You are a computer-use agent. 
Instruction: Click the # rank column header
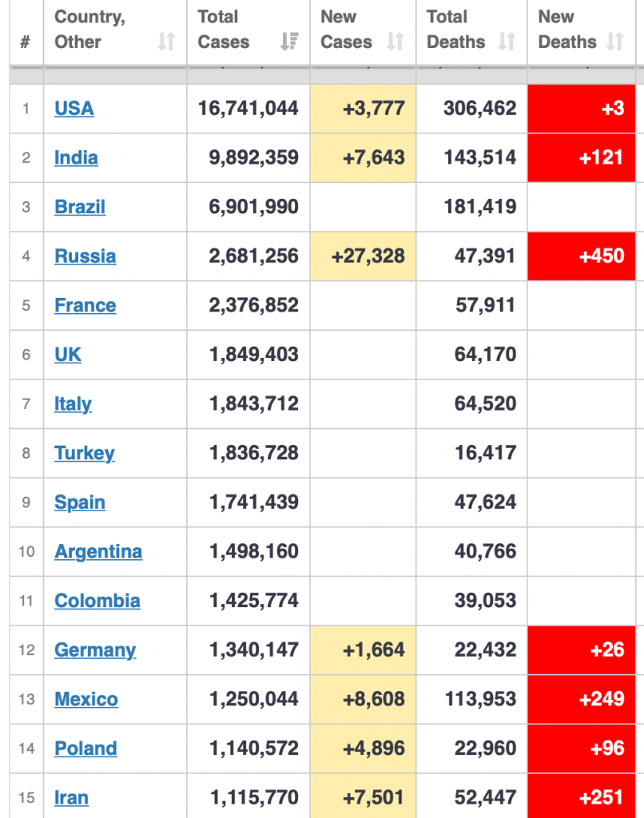(25, 42)
